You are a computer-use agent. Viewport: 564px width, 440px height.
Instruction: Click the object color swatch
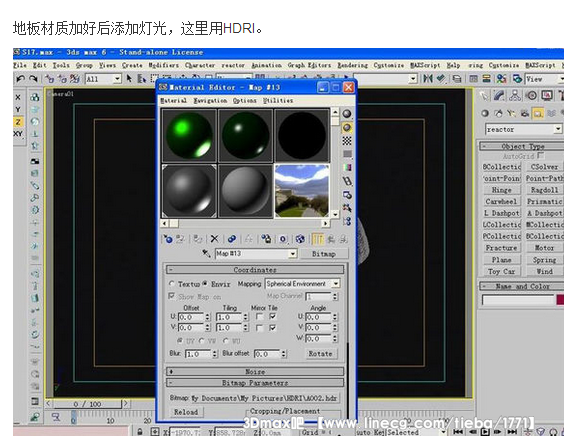click(x=560, y=300)
